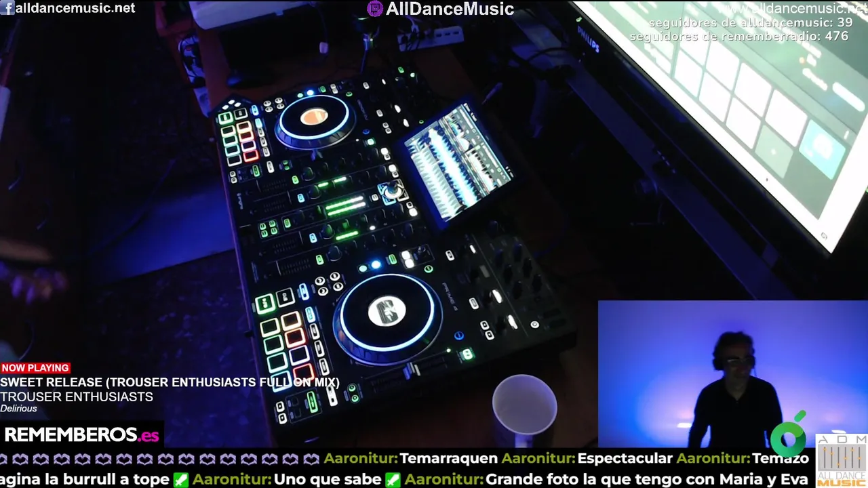Open the All Dance Music ADM logo
Viewport: 868px width, 488px height.
[x=842, y=461]
